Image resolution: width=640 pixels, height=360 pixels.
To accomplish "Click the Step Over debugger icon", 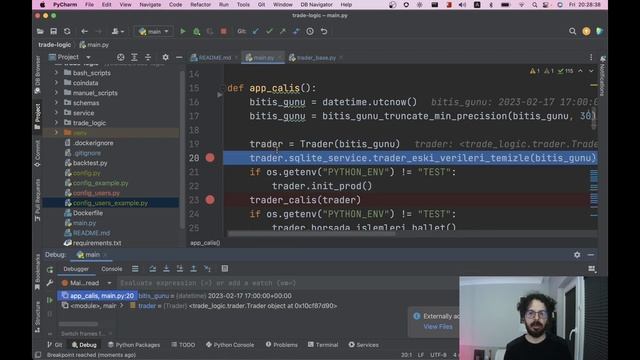I will [152, 269].
